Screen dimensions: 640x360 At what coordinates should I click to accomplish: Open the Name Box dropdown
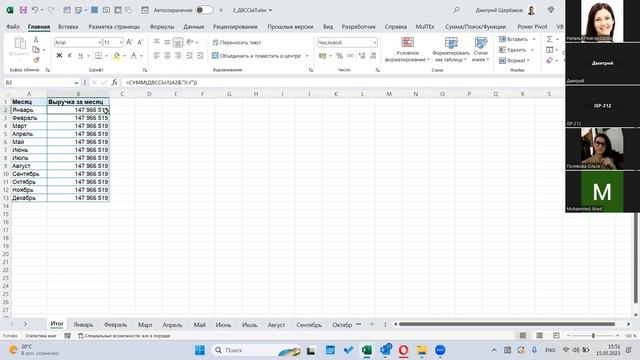point(76,82)
